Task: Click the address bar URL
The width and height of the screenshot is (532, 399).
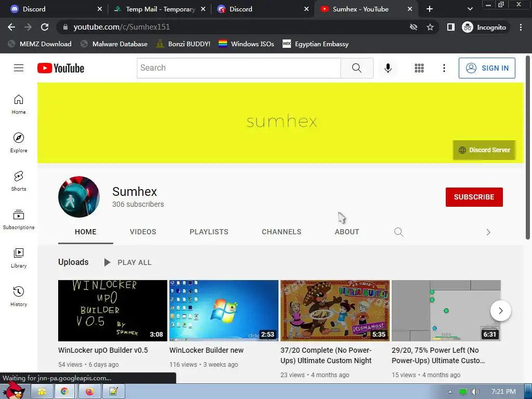Action: 122,27
